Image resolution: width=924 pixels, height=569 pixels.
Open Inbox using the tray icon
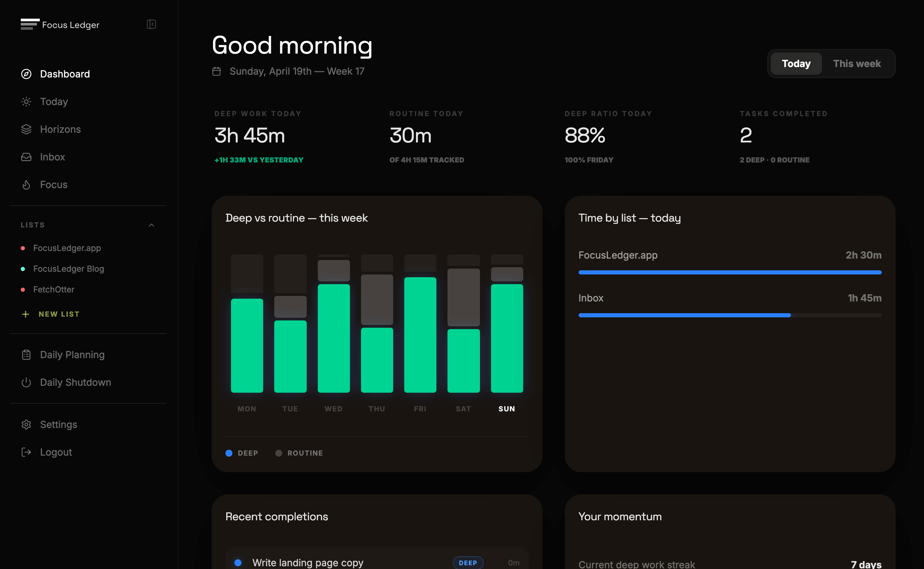click(x=26, y=157)
